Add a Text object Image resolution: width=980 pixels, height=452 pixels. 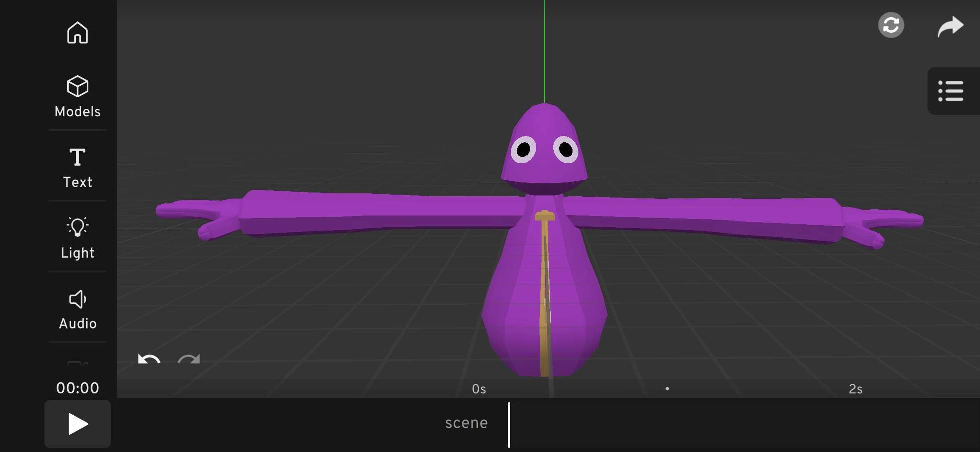tap(77, 168)
